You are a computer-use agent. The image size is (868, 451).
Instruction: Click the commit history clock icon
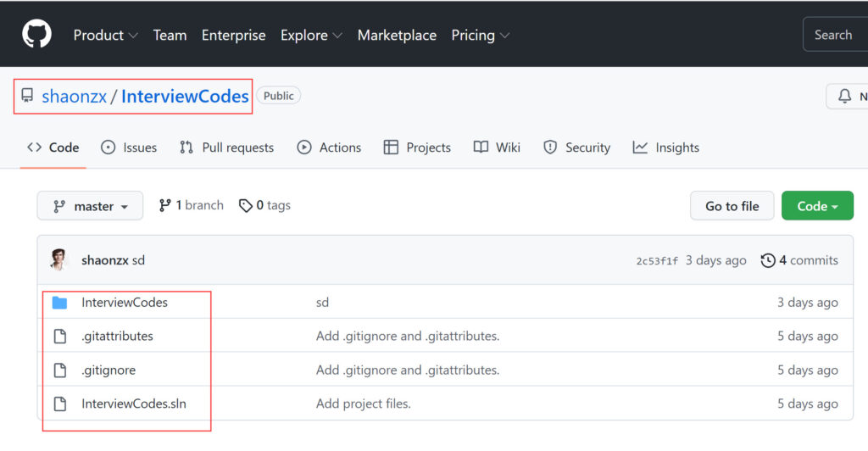[768, 260]
